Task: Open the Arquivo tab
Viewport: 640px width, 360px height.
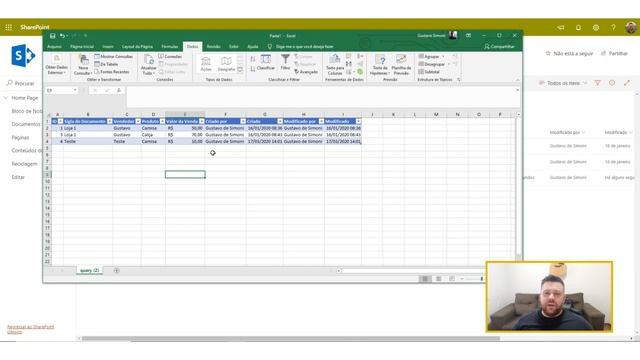Action: [x=54, y=47]
